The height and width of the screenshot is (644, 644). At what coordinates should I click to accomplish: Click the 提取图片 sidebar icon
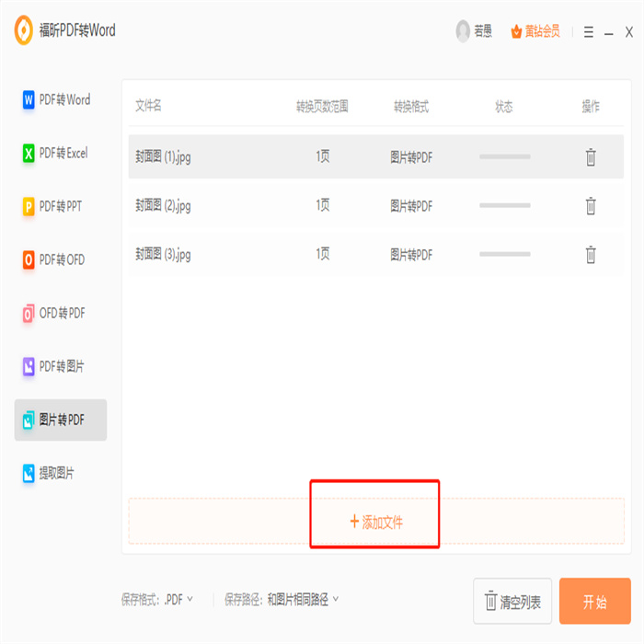point(29,474)
